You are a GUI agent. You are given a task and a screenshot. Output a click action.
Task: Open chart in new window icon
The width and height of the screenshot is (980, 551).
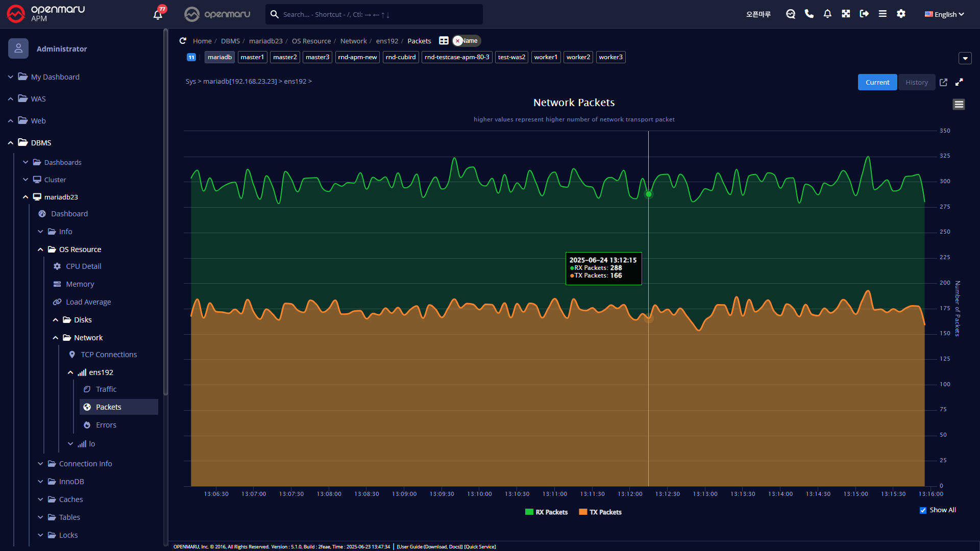click(943, 82)
